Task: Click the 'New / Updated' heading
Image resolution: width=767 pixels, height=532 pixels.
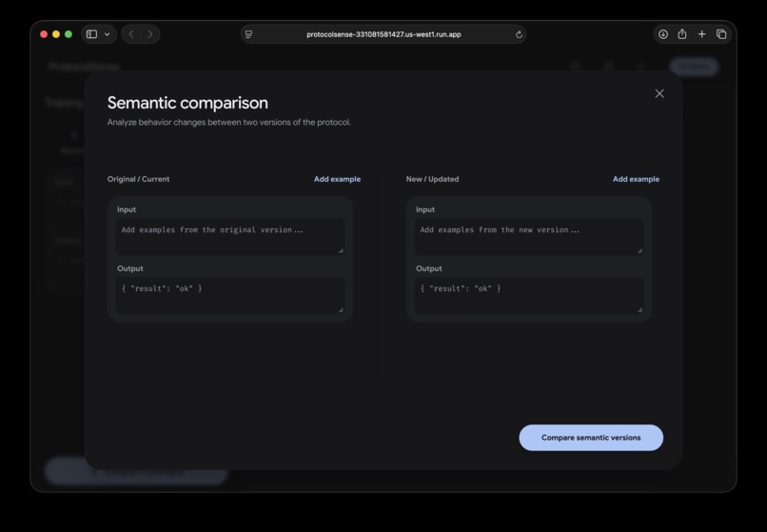Action: coord(432,179)
